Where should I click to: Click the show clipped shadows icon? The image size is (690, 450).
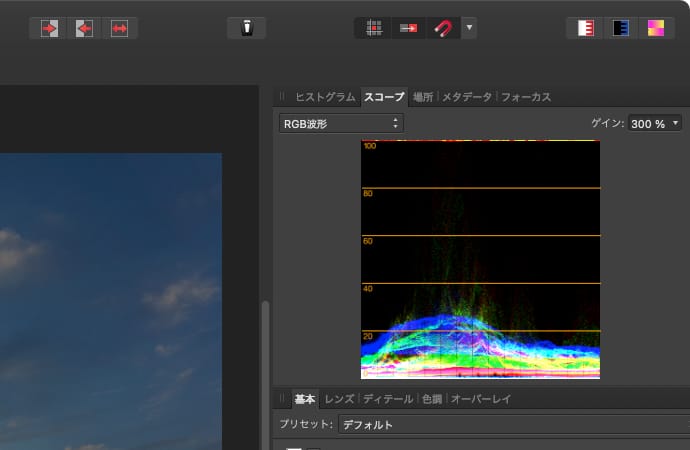coord(620,28)
